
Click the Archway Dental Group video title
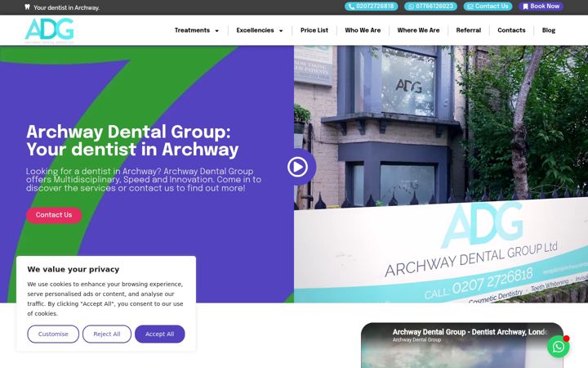[470, 332]
